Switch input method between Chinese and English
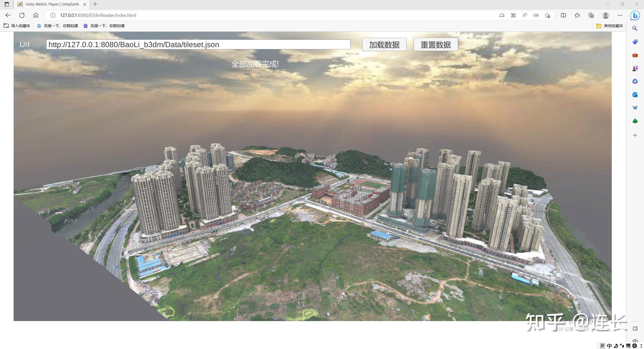 [609, 345]
